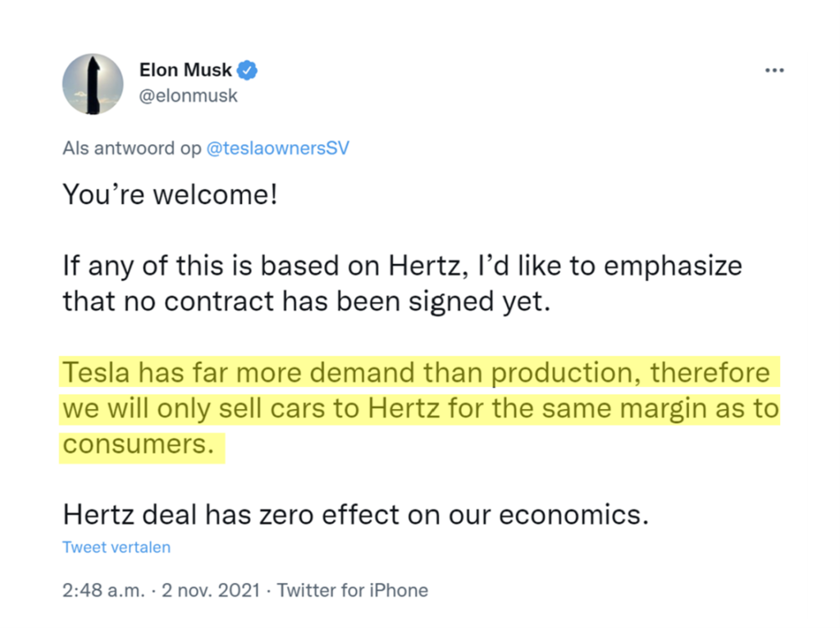Click the line starting 'If any of this'
This screenshot has width=840, height=628.
point(402,266)
